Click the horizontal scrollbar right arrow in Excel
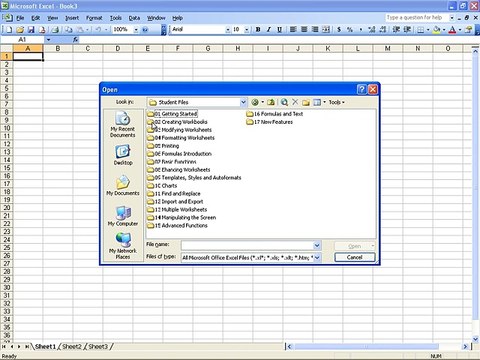The image size is (480, 360). [x=465, y=347]
